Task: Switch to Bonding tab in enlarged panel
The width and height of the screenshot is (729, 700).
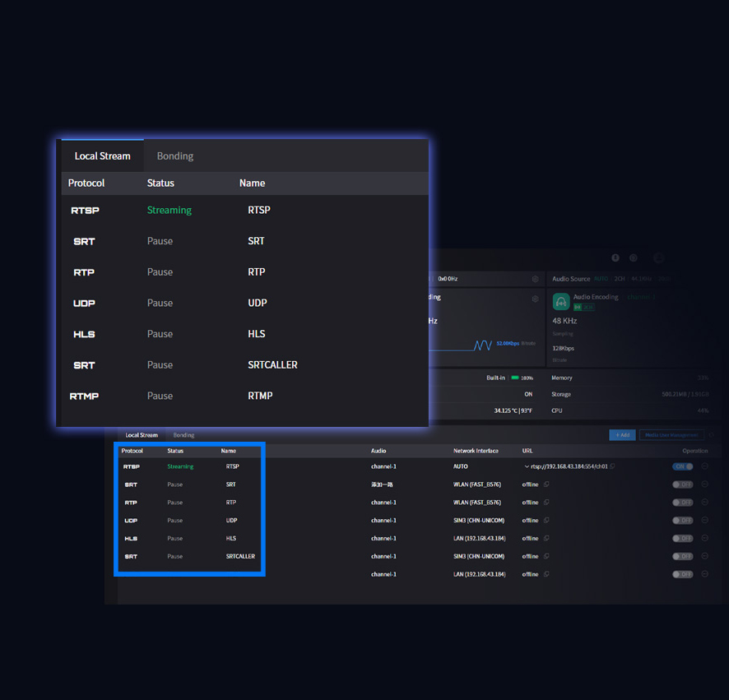Action: [x=175, y=156]
